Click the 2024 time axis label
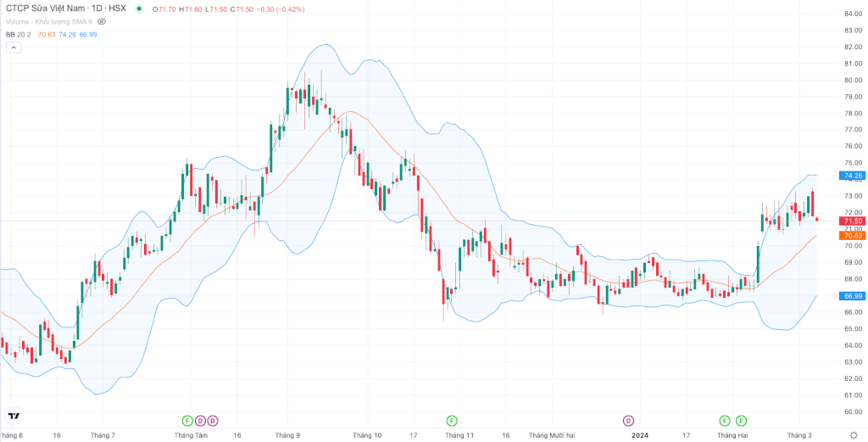 [641, 435]
